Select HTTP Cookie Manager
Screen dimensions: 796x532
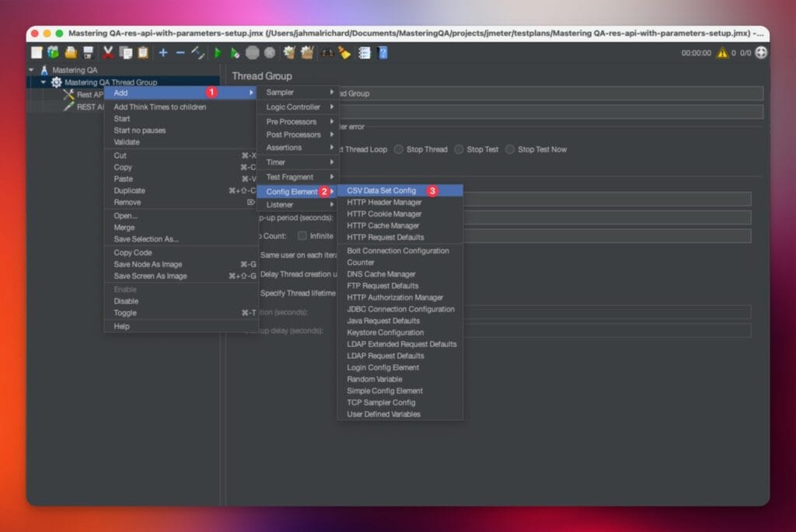coord(400,214)
